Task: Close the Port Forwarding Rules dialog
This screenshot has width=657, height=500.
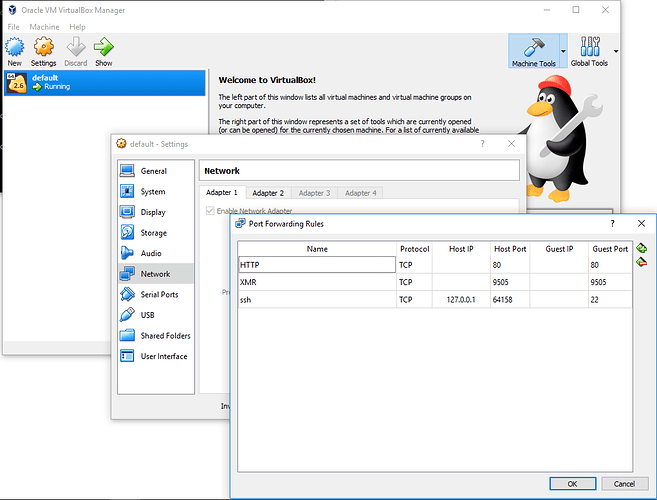Action: tap(641, 223)
